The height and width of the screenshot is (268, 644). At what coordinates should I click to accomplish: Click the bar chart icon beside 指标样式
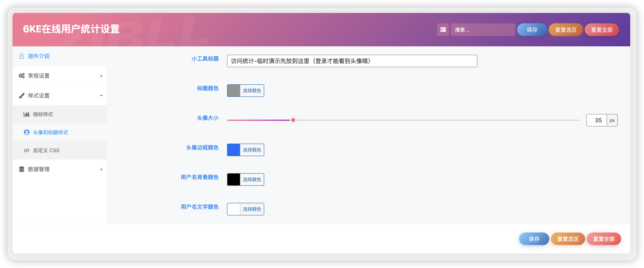pos(27,114)
